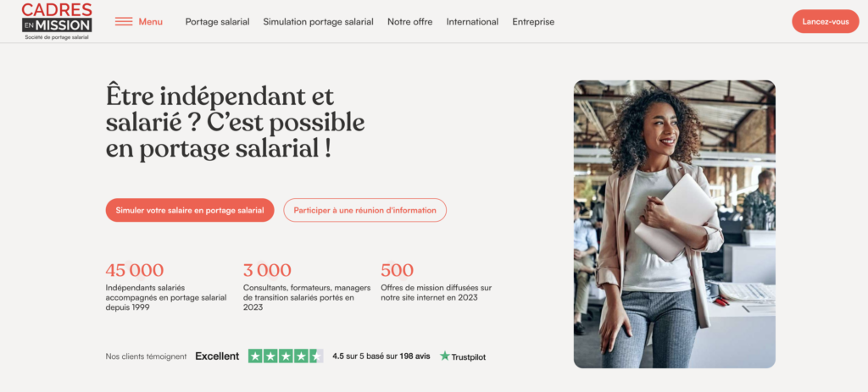The image size is (868, 392).
Task: Go to the International menu item
Action: point(472,21)
